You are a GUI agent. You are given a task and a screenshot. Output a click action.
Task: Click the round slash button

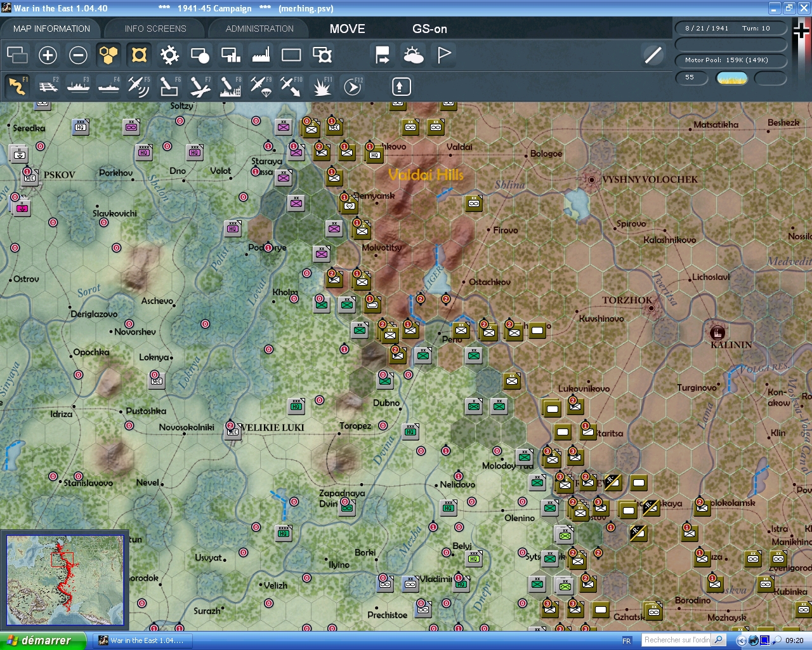653,55
